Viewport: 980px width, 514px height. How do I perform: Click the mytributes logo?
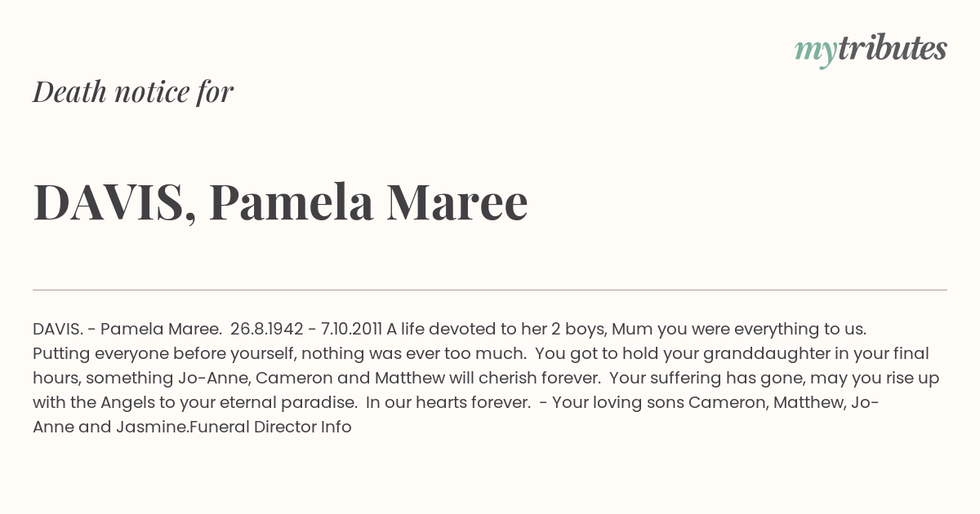(x=871, y=50)
